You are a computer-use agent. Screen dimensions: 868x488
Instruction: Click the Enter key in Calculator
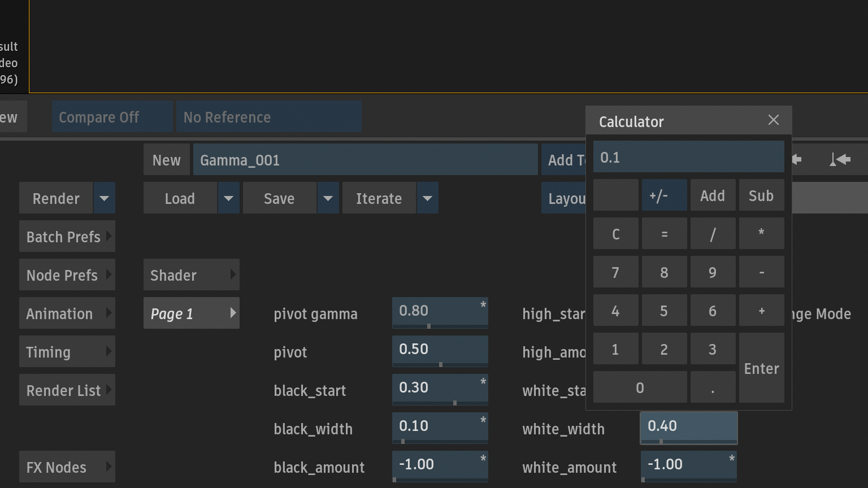pyautogui.click(x=762, y=368)
